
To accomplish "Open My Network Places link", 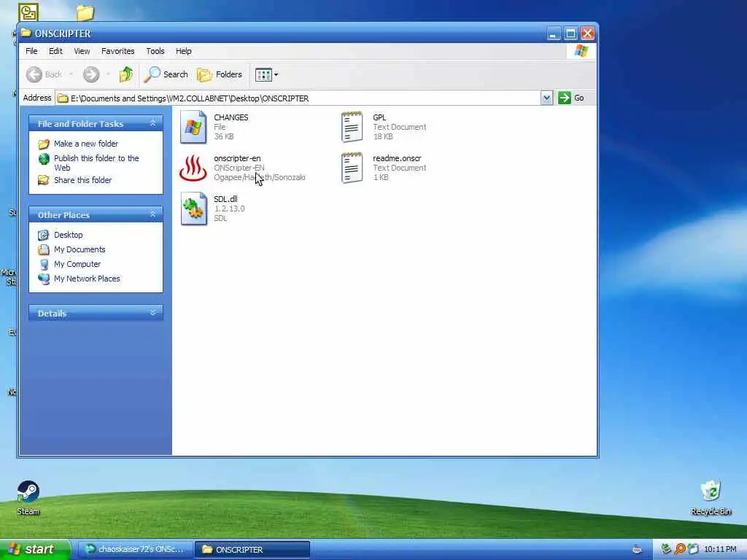I will (87, 279).
